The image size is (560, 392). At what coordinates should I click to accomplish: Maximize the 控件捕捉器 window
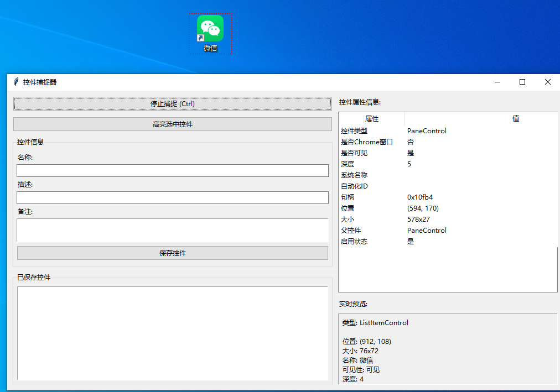click(522, 82)
